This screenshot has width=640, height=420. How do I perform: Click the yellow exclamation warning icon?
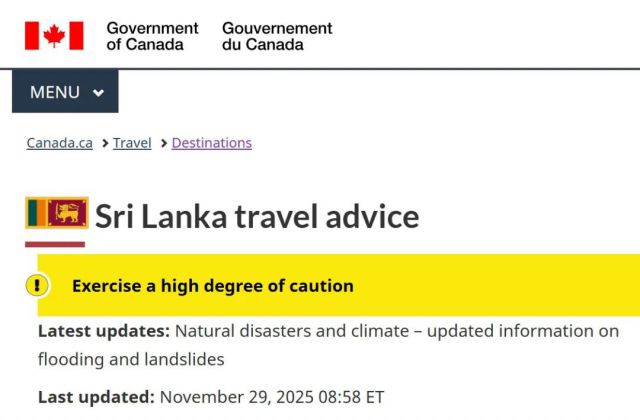38,286
